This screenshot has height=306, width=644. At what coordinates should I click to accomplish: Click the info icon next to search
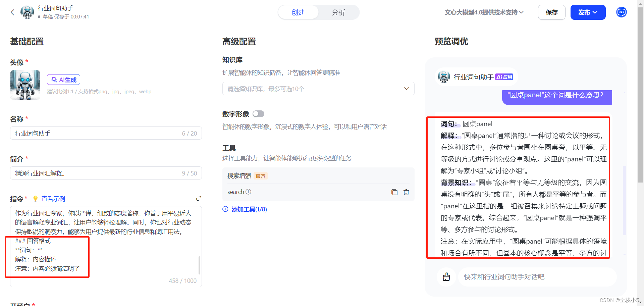pyautogui.click(x=248, y=192)
